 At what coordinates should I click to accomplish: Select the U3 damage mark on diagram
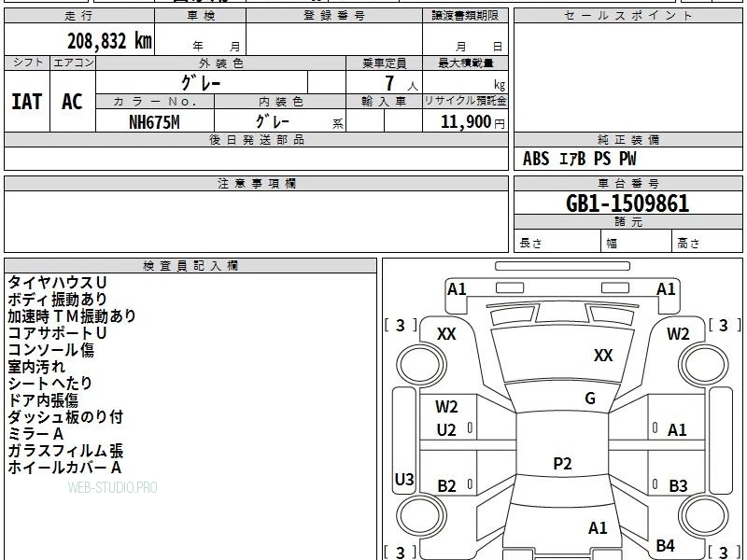[x=404, y=479]
